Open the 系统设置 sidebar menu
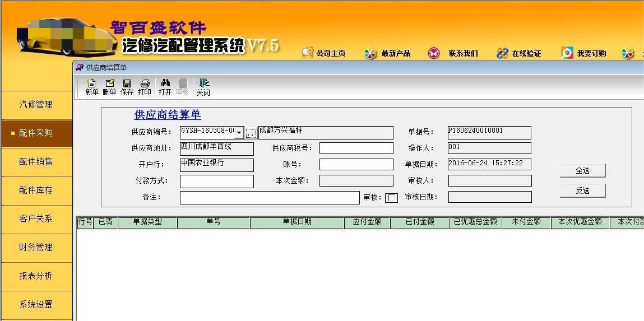The height and width of the screenshot is (321, 644). coord(36,305)
